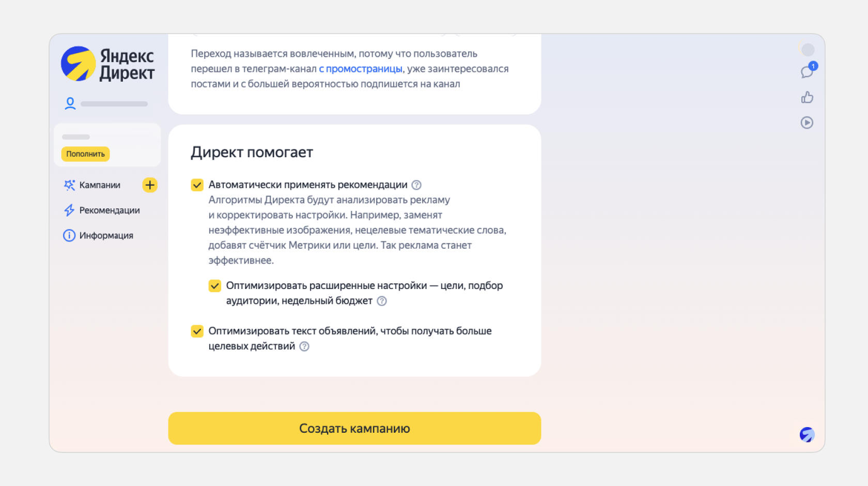This screenshot has height=486, width=868.
Task: Click help icon after недельный бюджет text
Action: coord(382,300)
